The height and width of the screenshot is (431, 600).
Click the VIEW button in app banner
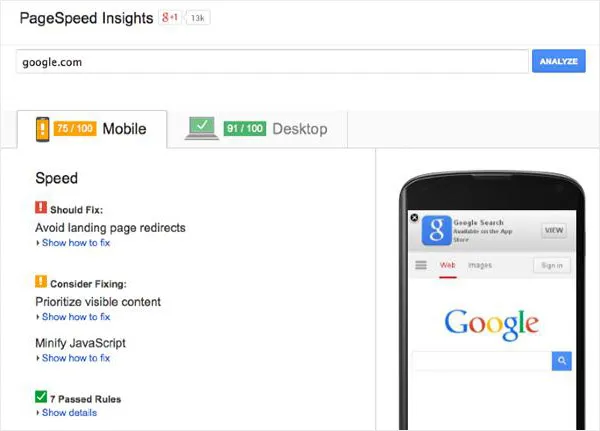(x=553, y=230)
